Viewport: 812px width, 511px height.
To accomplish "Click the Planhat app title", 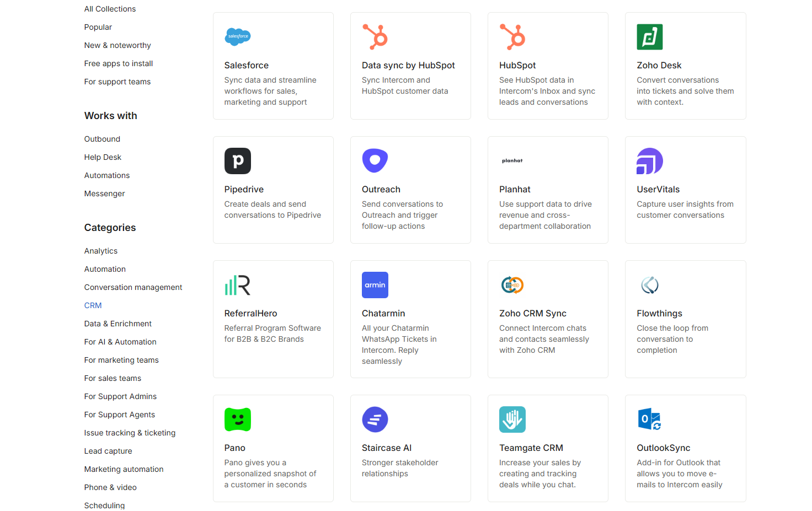I will [x=515, y=189].
